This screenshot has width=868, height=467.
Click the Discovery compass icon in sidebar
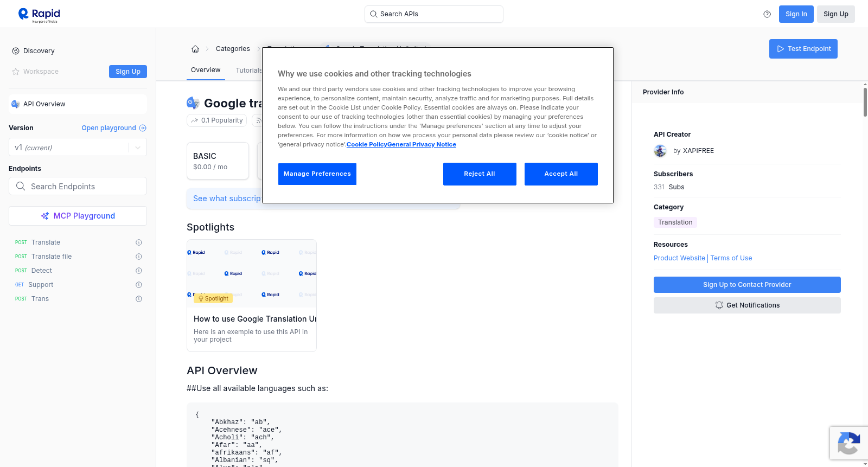point(16,51)
